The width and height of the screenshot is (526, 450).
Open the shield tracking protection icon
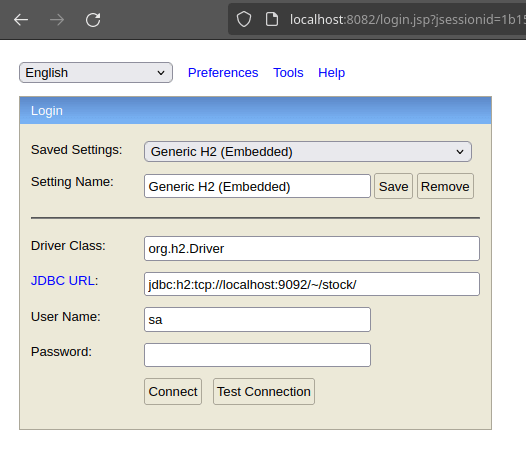click(x=244, y=19)
